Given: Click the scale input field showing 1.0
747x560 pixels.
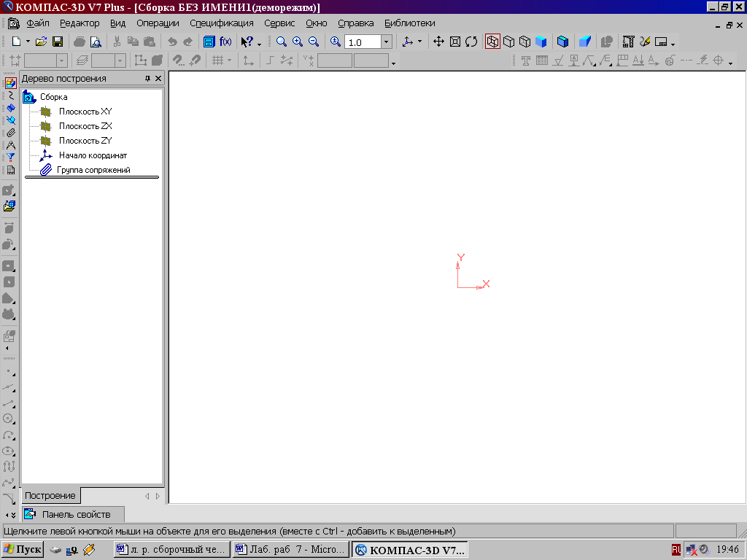Looking at the screenshot, I should (x=363, y=42).
